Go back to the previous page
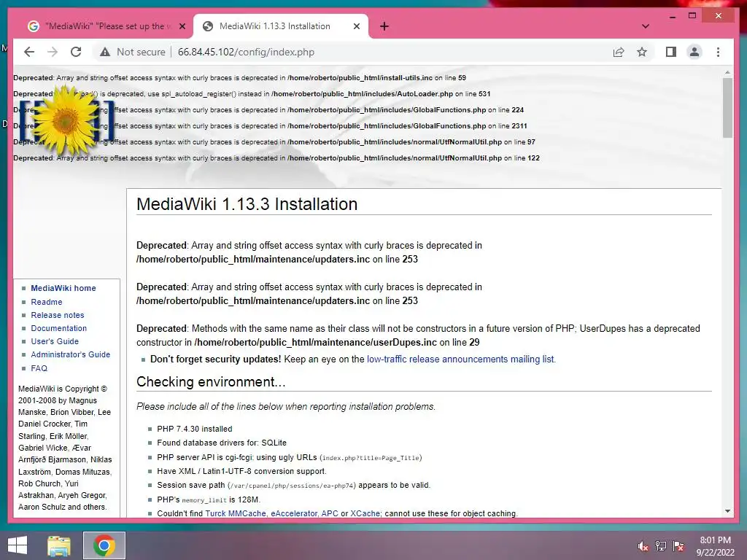This screenshot has width=747, height=560. tap(29, 52)
